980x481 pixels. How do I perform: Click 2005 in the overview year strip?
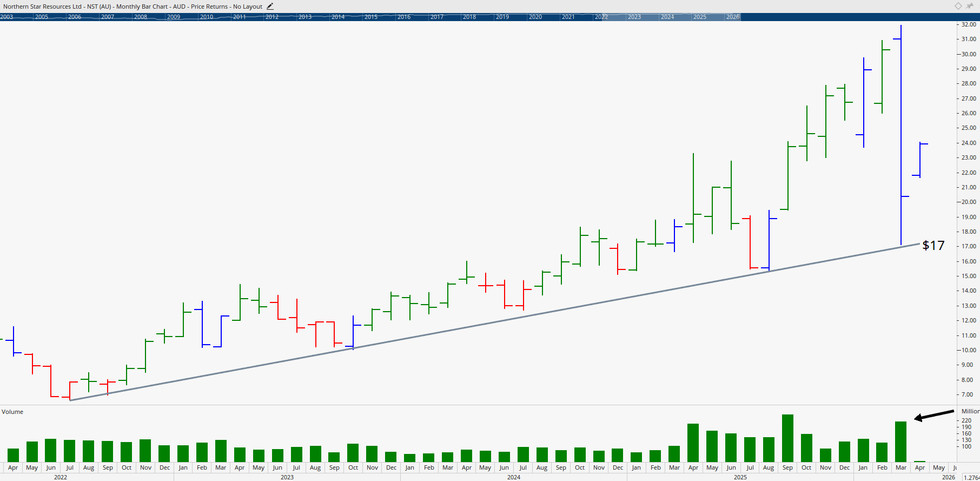click(x=42, y=17)
